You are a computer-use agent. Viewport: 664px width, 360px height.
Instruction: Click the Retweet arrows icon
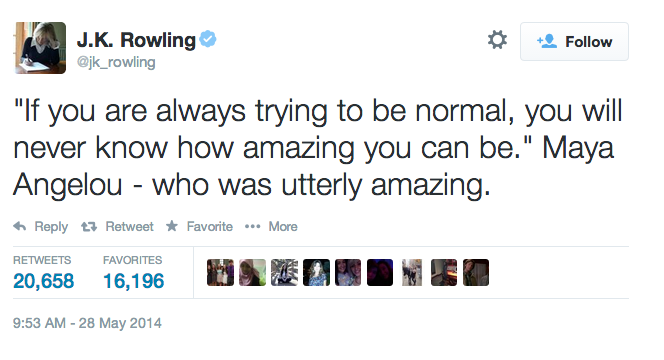(x=89, y=227)
